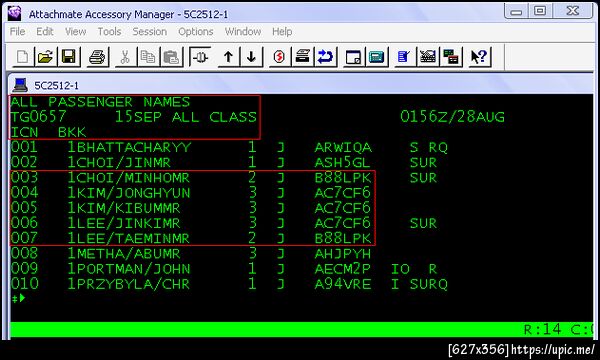Click the Attachmate application title icon
Screen dimensions: 600x360
pyautogui.click(x=15, y=13)
